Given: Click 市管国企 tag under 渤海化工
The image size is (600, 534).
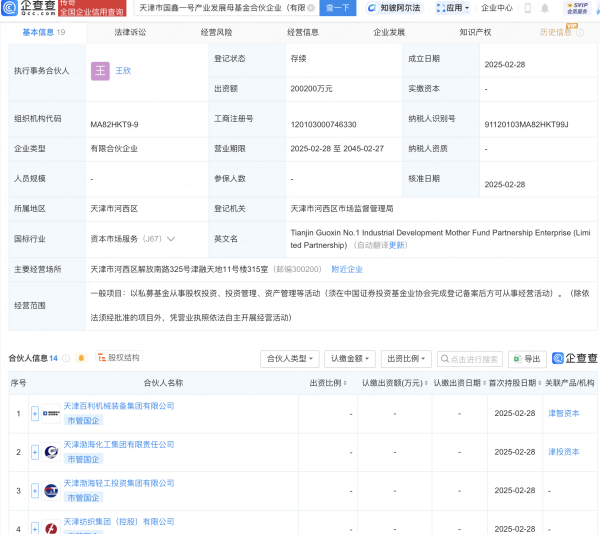Looking at the screenshot, I should (83, 459).
